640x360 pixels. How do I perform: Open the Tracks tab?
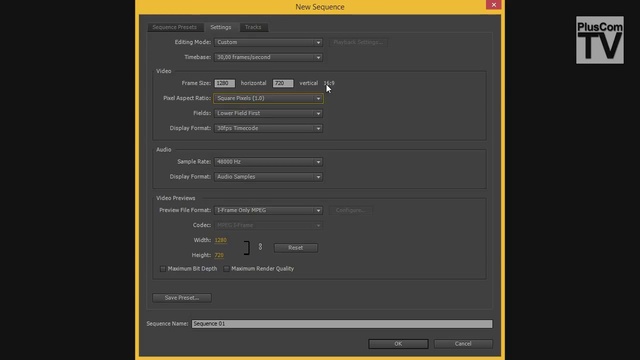(x=253, y=27)
